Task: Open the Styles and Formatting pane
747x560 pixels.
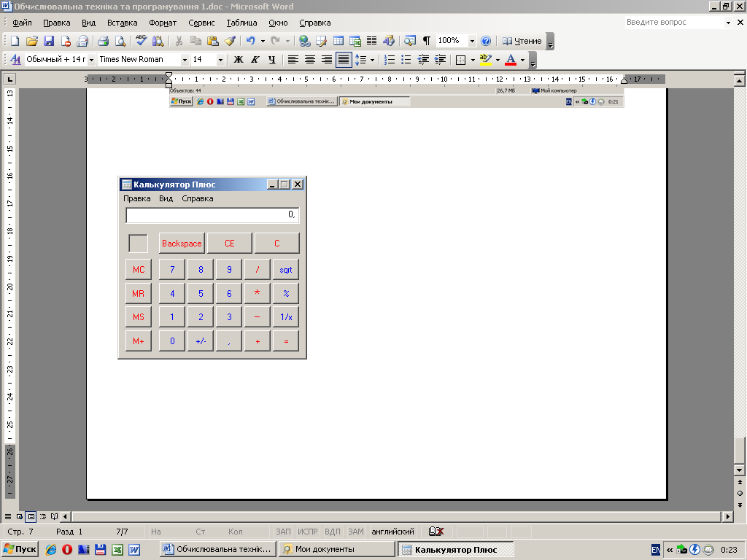Action: pos(15,60)
